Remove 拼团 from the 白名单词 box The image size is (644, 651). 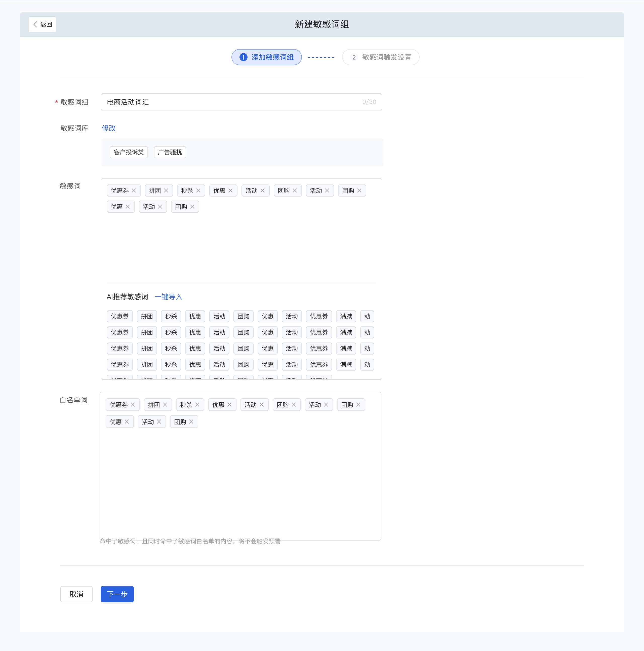click(x=165, y=405)
